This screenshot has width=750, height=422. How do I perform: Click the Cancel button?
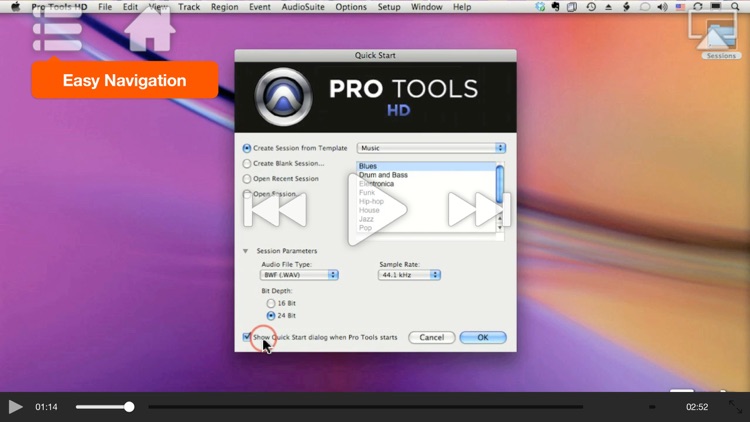tap(431, 337)
